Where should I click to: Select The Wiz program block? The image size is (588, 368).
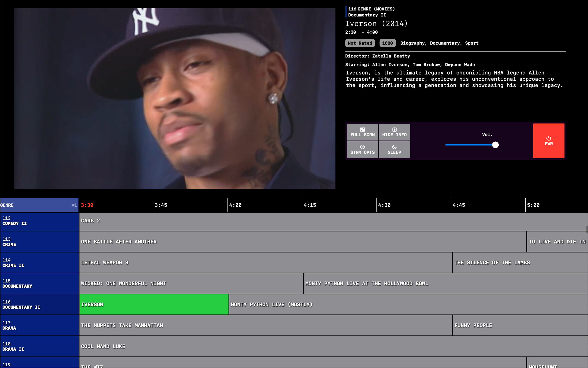click(303, 363)
